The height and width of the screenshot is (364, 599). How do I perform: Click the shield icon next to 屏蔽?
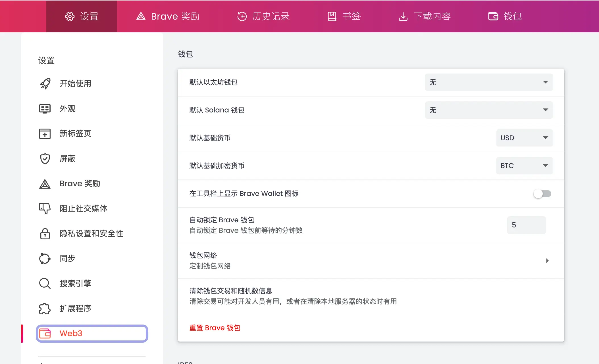tap(45, 158)
